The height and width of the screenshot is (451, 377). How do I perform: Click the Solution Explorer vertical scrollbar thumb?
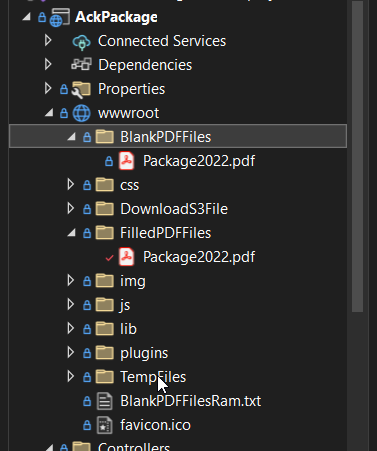(358, 156)
